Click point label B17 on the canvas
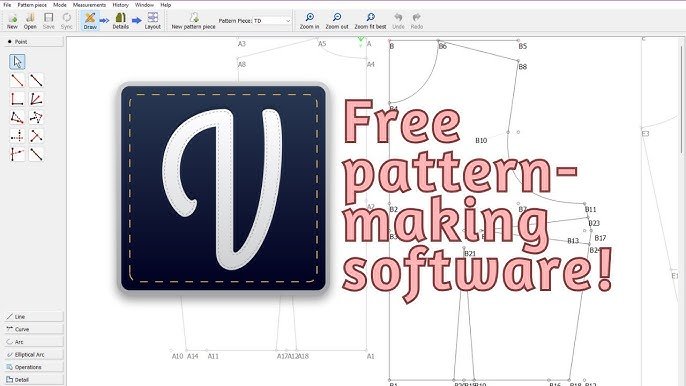686x386 pixels. 600,238
